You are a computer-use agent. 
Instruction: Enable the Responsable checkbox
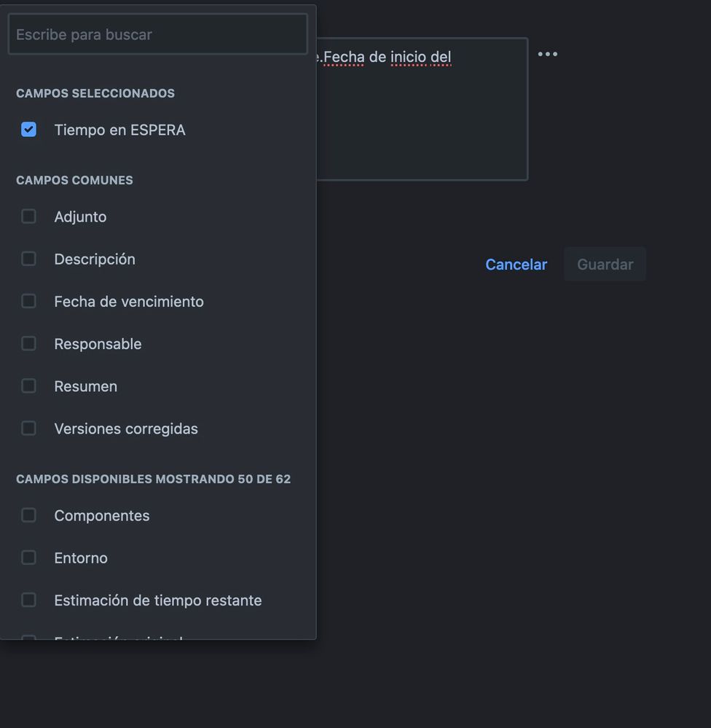28,343
